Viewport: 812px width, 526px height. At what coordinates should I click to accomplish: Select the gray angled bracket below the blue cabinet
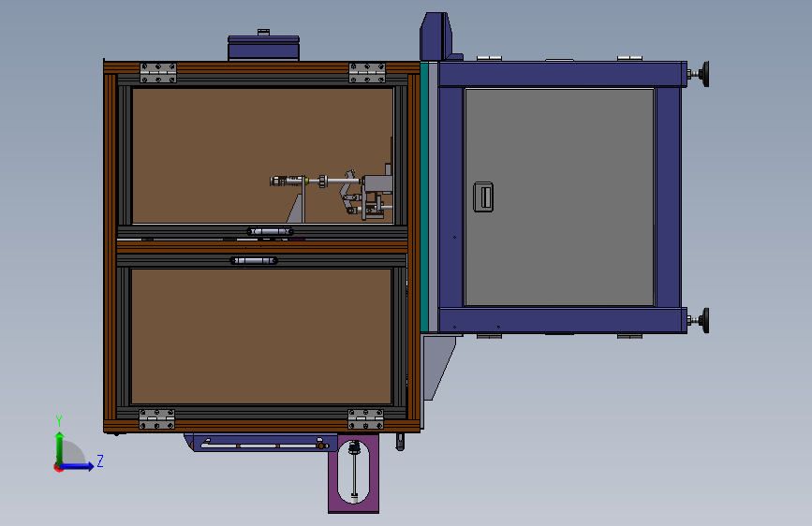coord(437,368)
